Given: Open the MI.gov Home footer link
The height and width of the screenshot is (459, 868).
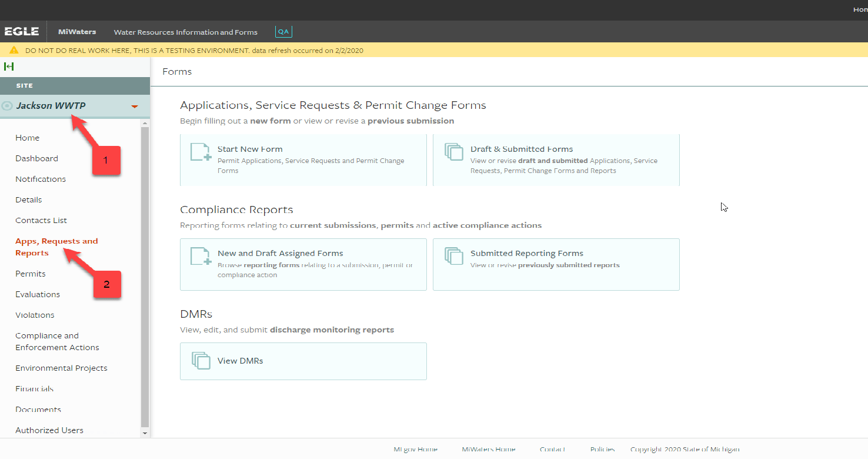Looking at the screenshot, I should pyautogui.click(x=415, y=449).
